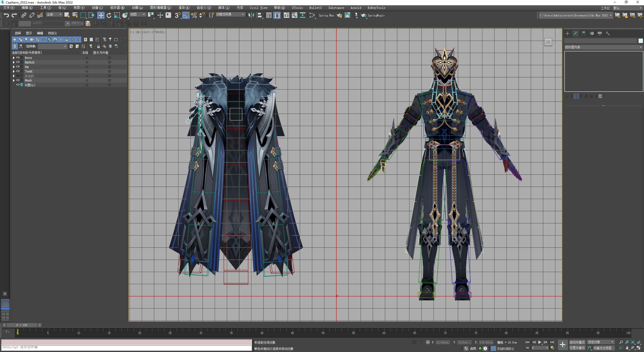Switch to the Display command panel tab

pos(600,33)
